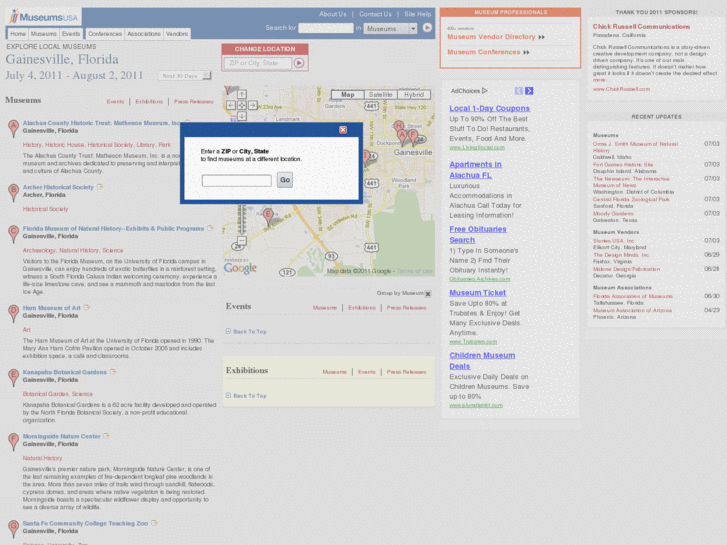
Task: Jump to Press Releases from Museums header
Action: 193,102
